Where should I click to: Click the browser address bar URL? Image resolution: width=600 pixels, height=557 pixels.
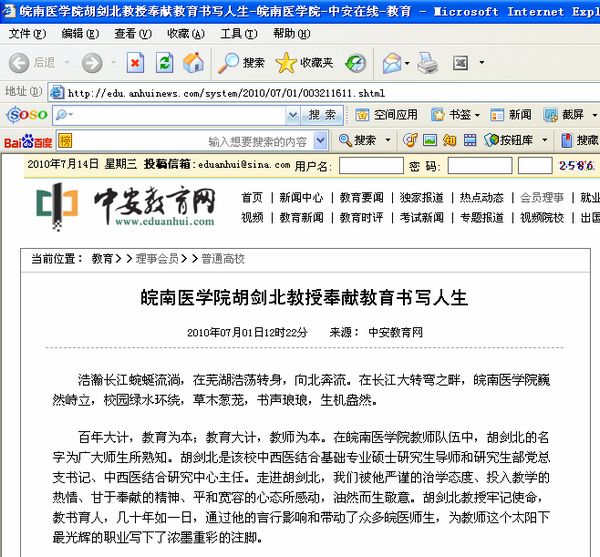(x=226, y=93)
